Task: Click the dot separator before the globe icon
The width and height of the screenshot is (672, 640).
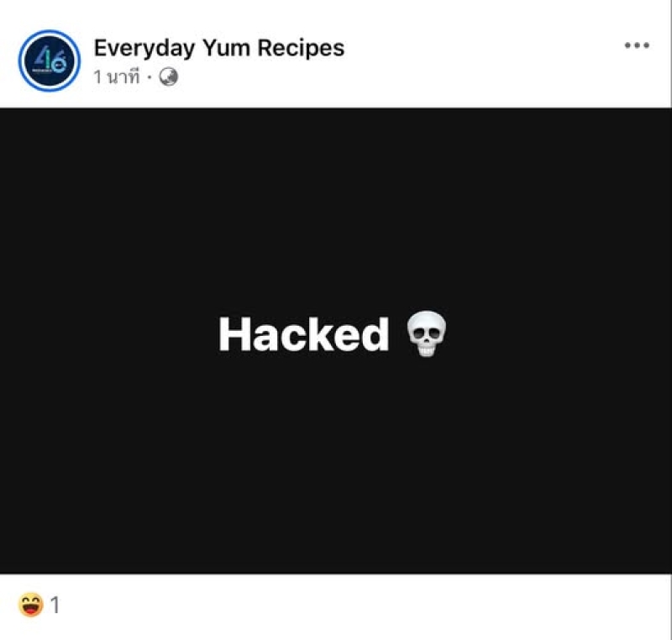Action: 150,77
